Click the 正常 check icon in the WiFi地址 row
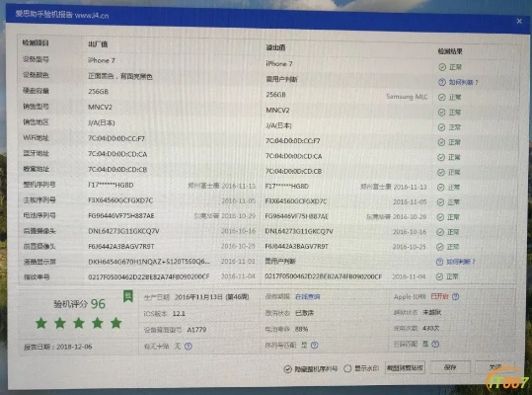Image resolution: width=532 pixels, height=395 pixels. (441, 142)
